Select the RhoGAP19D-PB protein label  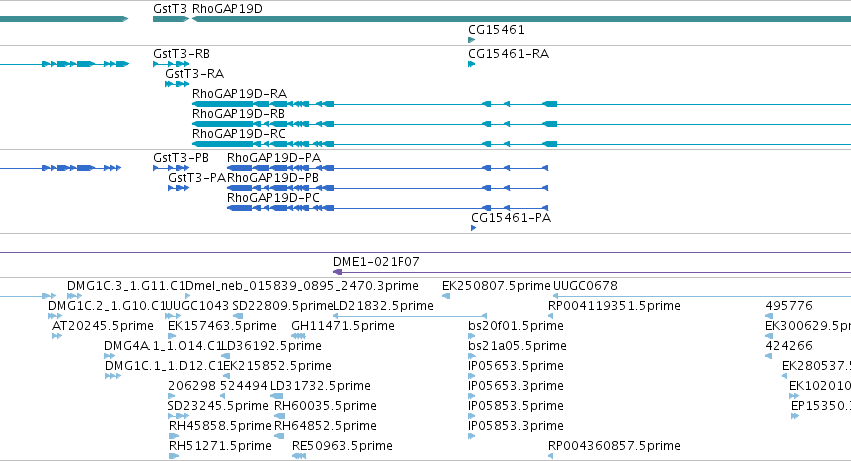[x=273, y=178]
